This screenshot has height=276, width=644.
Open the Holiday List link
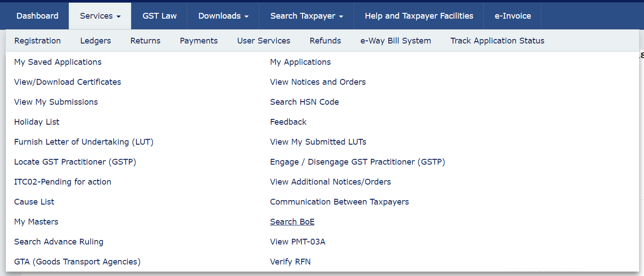37,122
